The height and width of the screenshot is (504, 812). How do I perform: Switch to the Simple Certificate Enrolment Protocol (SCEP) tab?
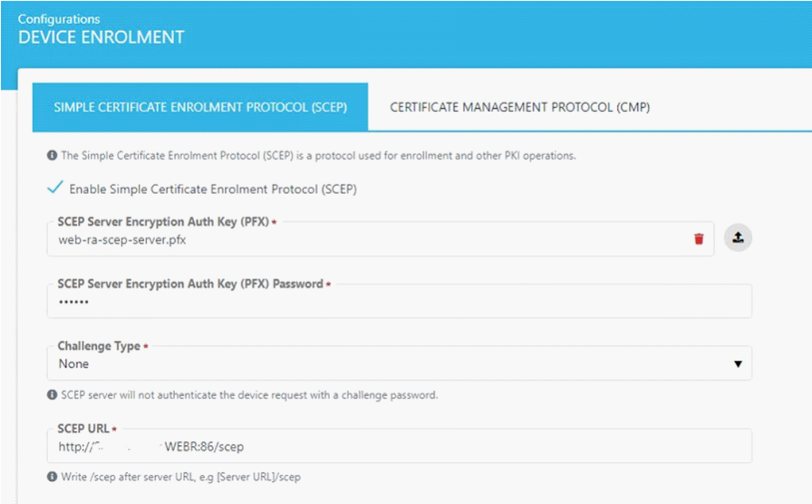(200, 107)
